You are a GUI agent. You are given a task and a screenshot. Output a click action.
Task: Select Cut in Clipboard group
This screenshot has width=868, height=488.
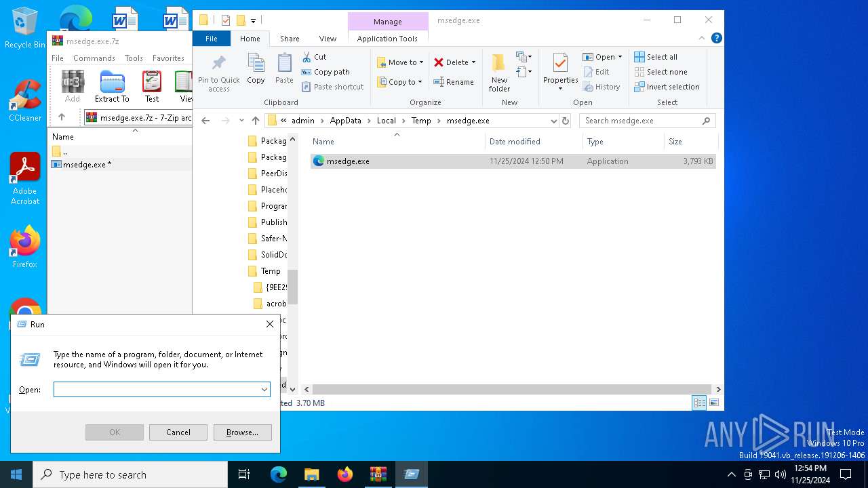tap(314, 57)
